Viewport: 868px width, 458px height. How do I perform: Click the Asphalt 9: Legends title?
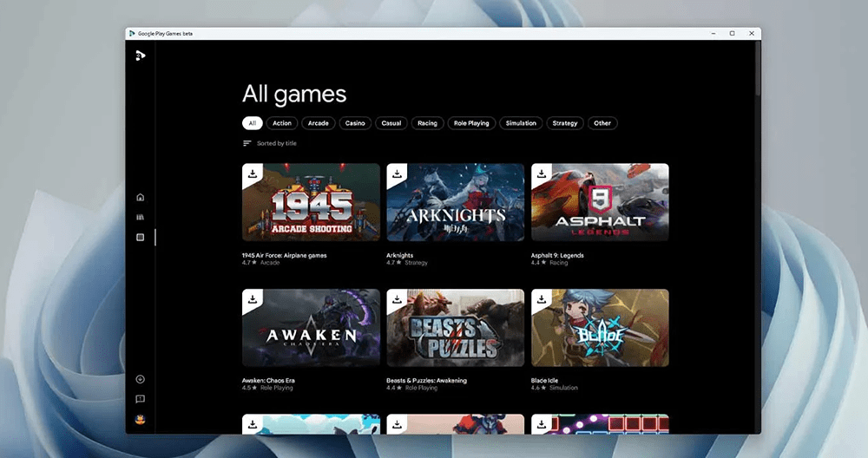click(x=557, y=256)
